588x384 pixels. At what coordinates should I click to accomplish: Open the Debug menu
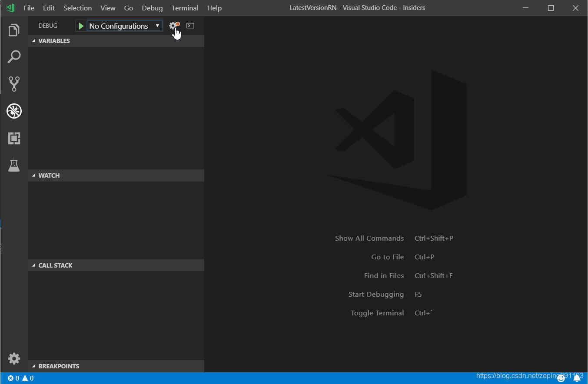[152, 8]
